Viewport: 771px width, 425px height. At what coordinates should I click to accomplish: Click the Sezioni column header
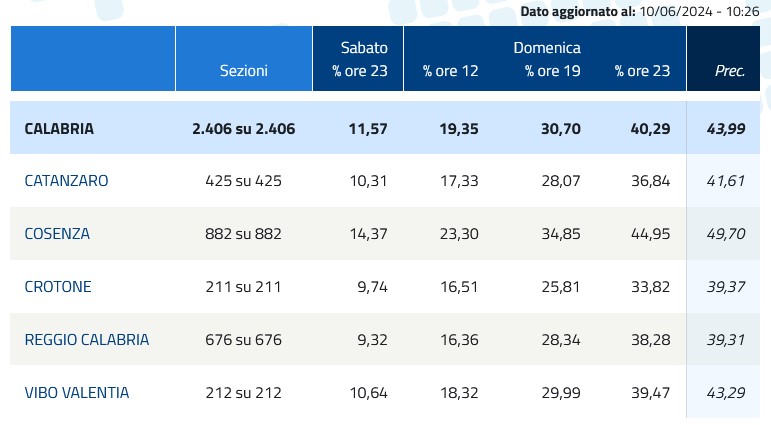pos(244,71)
